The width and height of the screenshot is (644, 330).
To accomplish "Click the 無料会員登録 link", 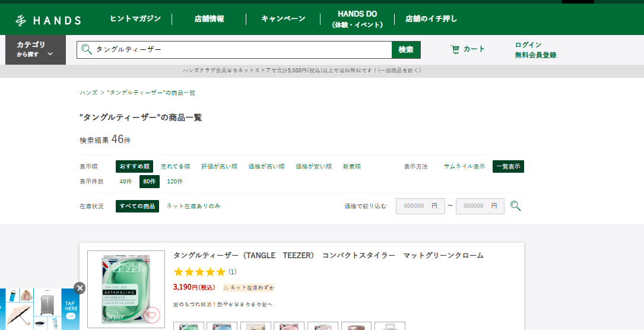I will pyautogui.click(x=535, y=55).
